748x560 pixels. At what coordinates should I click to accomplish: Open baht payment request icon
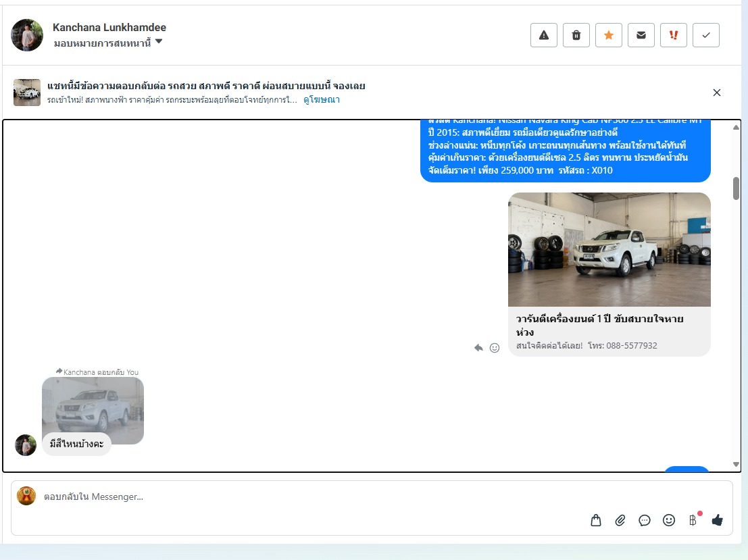point(693,520)
